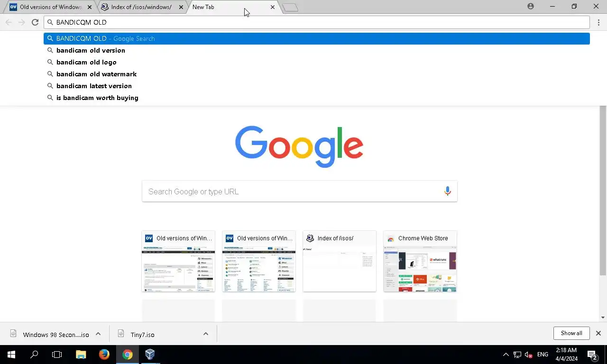Show hidden system tray icons
Screen dimensions: 607x364
pyautogui.click(x=506, y=355)
